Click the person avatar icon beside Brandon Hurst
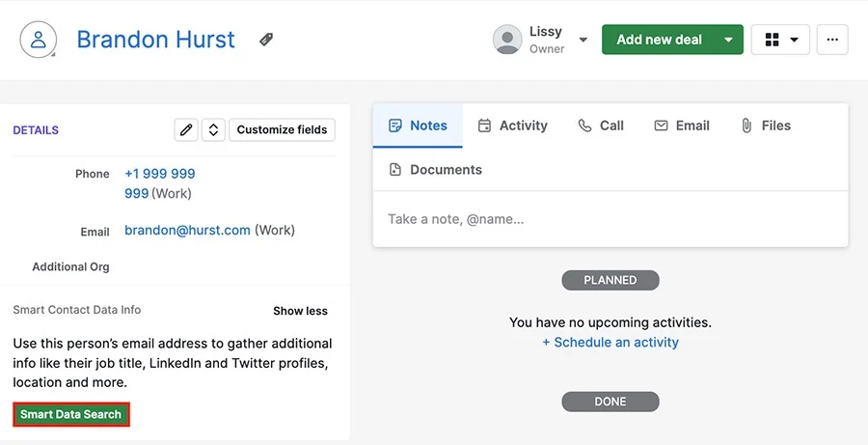 [x=39, y=40]
